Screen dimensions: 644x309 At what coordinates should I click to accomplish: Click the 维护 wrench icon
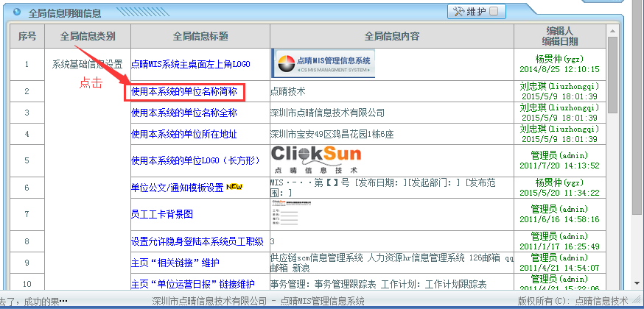[x=458, y=11]
